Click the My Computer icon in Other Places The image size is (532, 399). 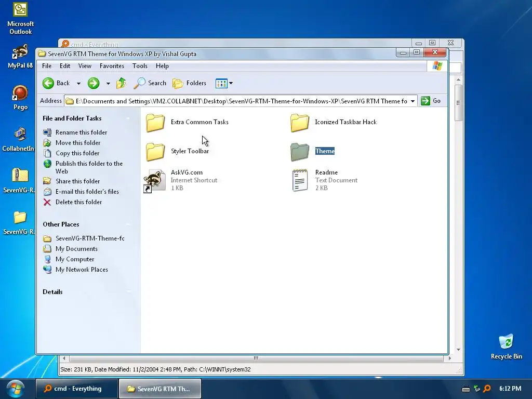click(x=47, y=259)
